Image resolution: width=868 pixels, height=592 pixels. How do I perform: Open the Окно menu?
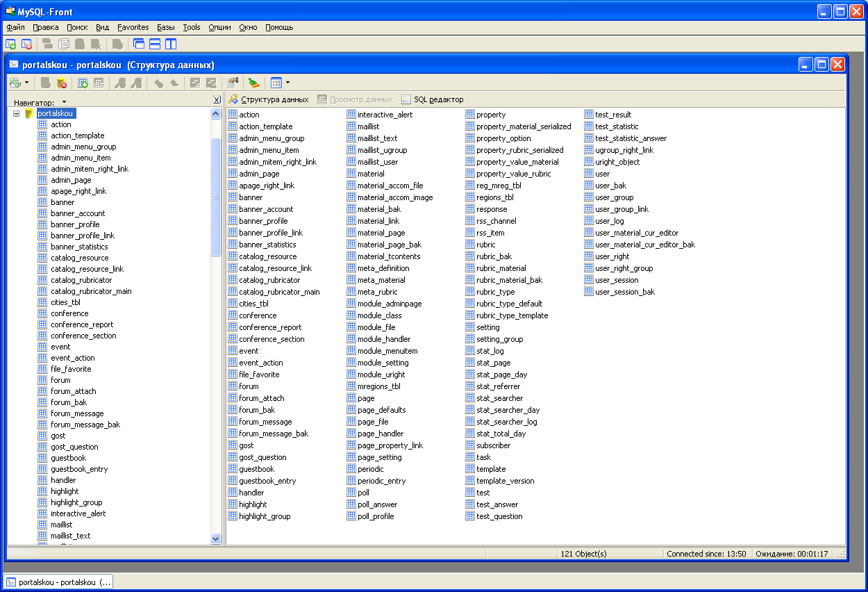(248, 27)
